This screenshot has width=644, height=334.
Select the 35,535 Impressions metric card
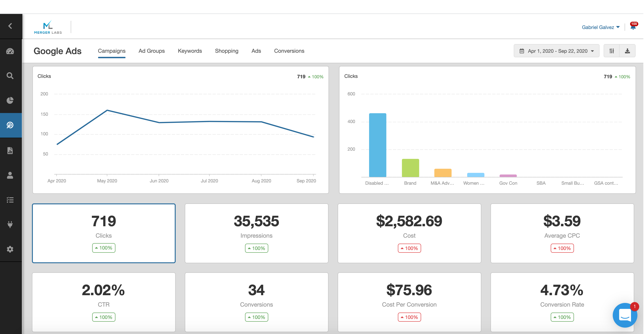pyautogui.click(x=256, y=233)
